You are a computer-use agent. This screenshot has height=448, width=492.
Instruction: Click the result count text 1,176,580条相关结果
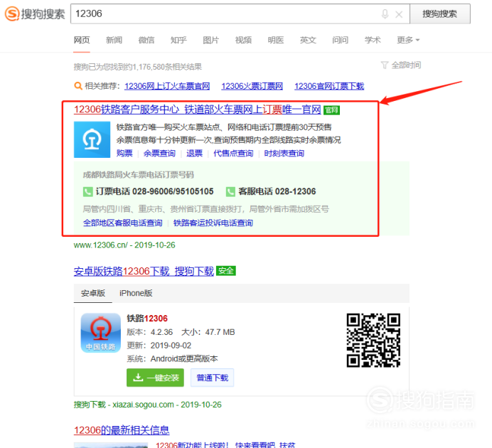click(x=167, y=67)
